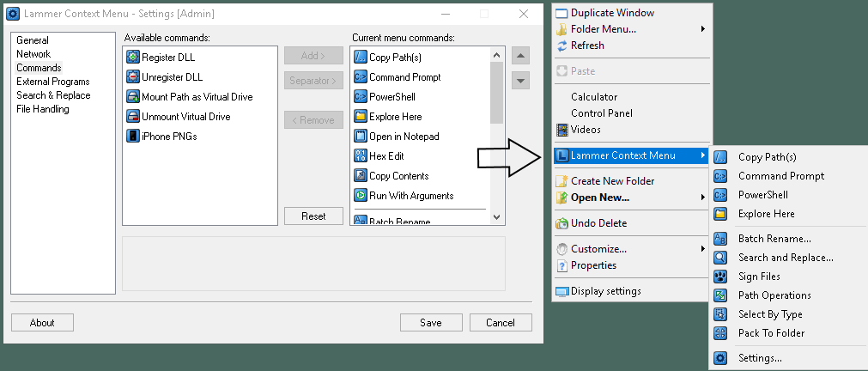Click the Create New Folder icon
The width and height of the screenshot is (868, 371).
point(561,181)
